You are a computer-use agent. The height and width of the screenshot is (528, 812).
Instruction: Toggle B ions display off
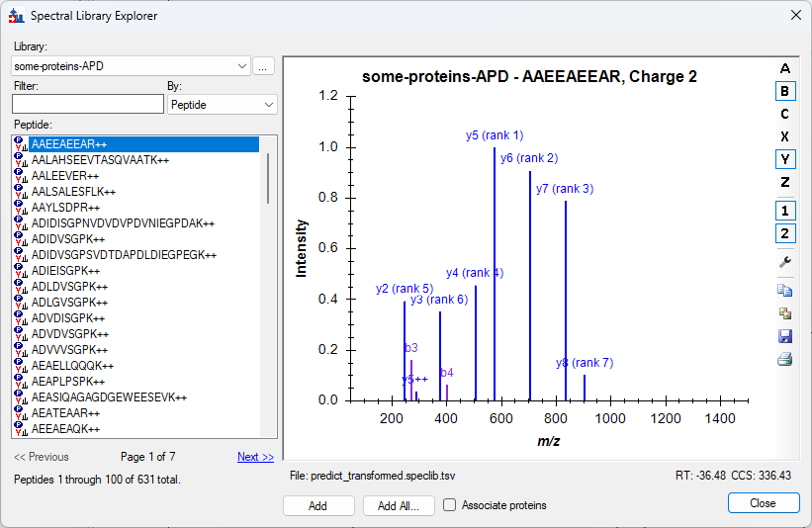pyautogui.click(x=785, y=91)
